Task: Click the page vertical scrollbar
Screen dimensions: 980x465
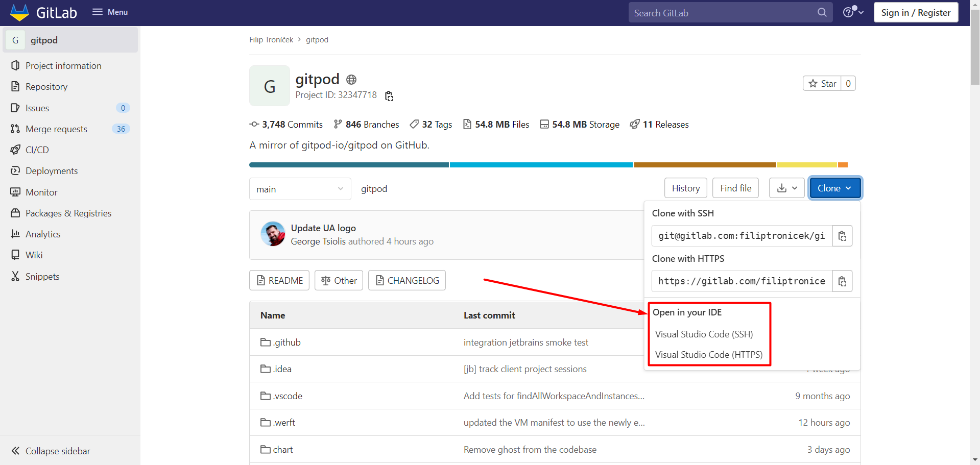Action: (x=975, y=47)
